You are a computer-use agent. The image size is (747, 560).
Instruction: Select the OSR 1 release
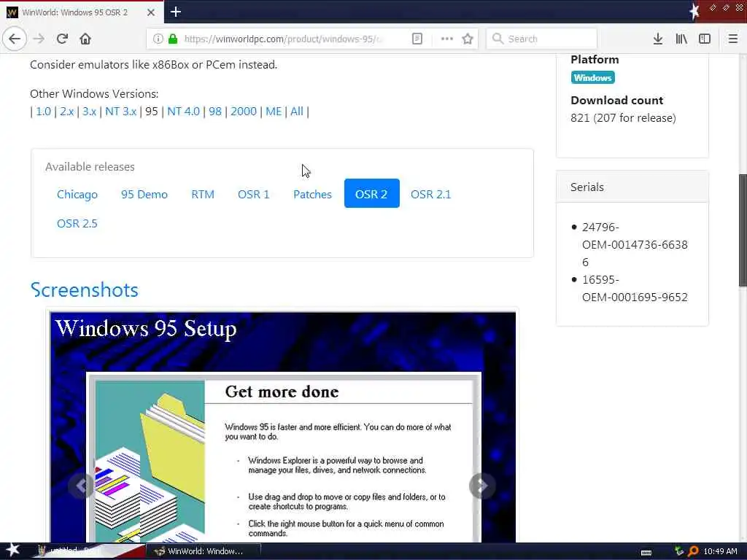pyautogui.click(x=253, y=194)
